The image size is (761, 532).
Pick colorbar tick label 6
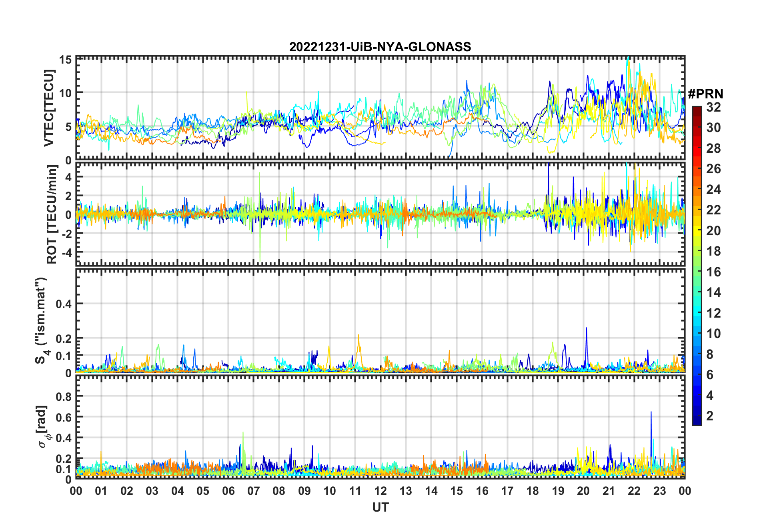710,375
